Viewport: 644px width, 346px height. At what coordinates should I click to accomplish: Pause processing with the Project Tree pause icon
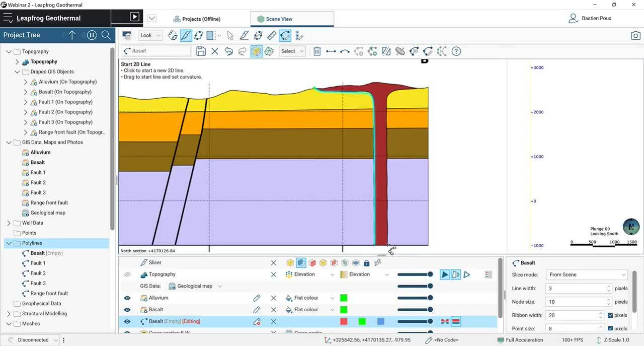tap(92, 35)
